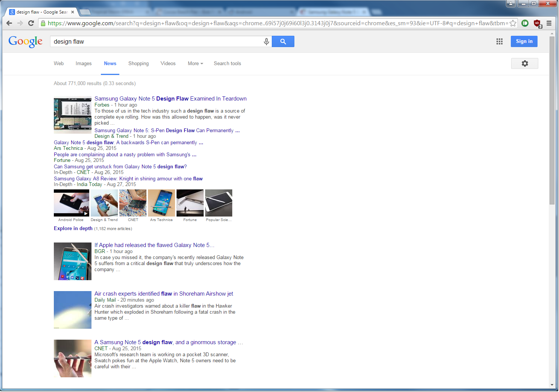Open 'People are complaining about a nasty problem' link

pos(125,155)
